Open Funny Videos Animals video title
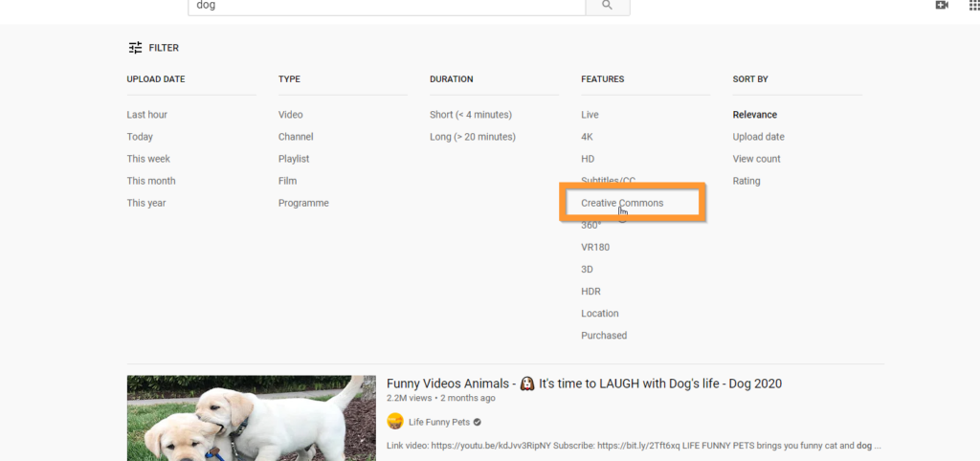The image size is (980, 461). coord(584,384)
